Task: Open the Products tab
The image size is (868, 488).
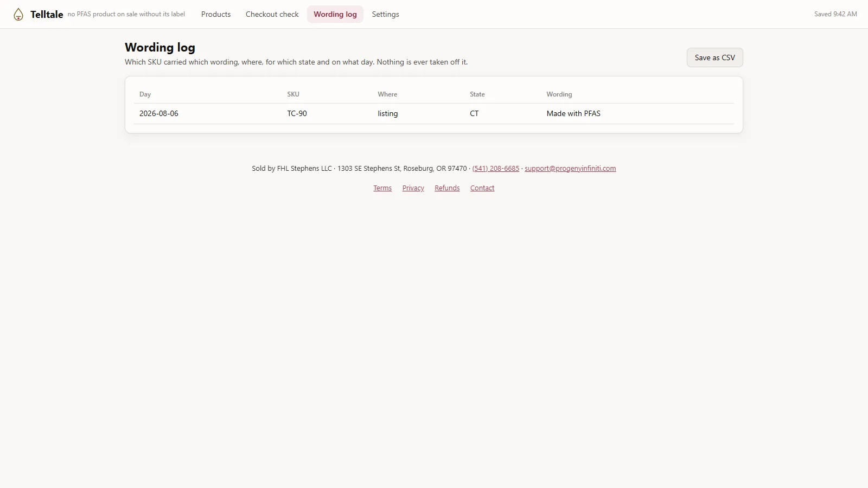Action: (216, 14)
